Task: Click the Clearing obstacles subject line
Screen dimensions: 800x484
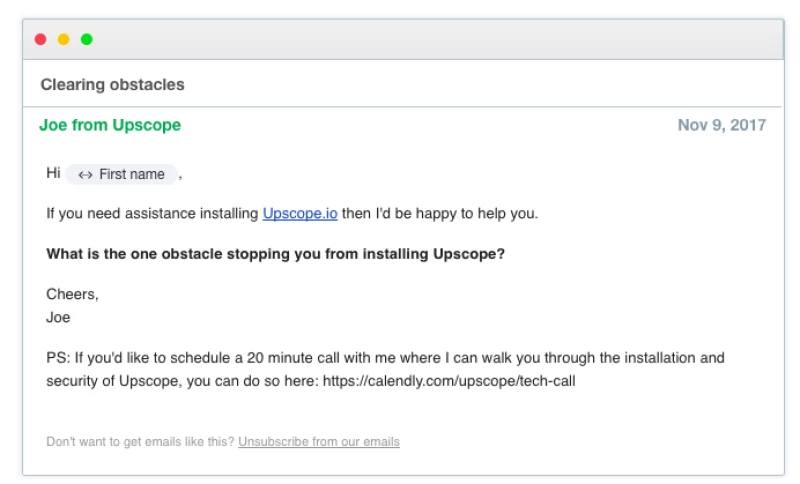Action: (112, 85)
